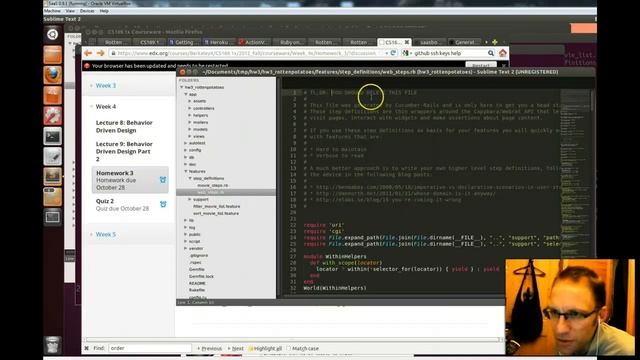Go forward with Firefox forward arrow
Viewport: 640px width, 360px height.
(100, 53)
